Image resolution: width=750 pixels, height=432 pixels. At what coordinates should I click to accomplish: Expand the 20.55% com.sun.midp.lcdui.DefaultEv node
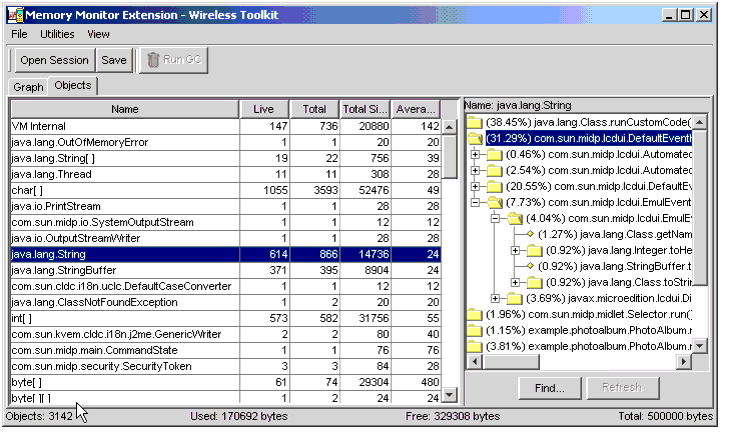tap(475, 187)
